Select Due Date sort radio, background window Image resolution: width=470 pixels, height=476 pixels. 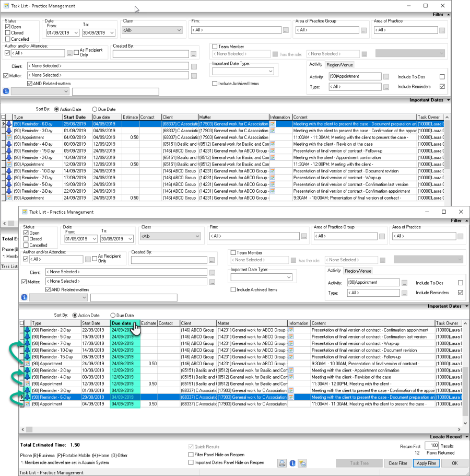pyautogui.click(x=95, y=109)
